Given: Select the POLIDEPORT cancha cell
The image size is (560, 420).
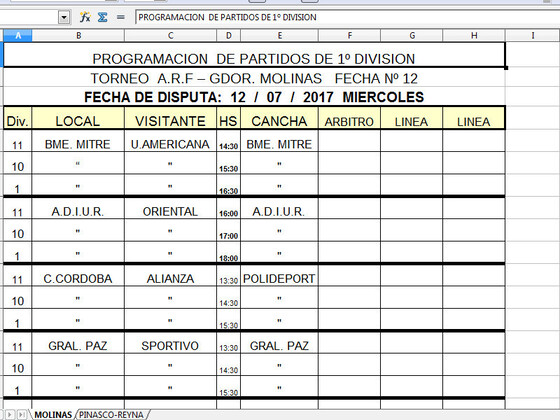Looking at the screenshot, I should click(280, 275).
